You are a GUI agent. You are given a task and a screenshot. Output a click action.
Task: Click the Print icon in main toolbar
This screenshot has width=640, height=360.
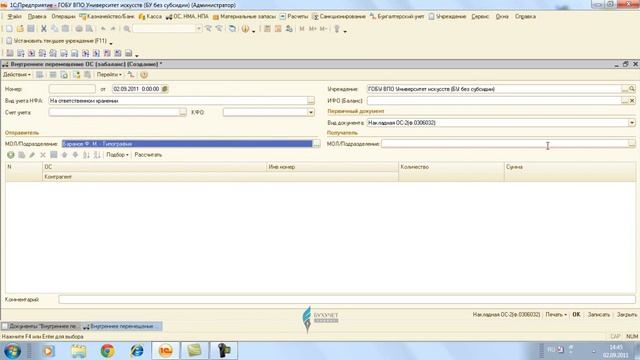click(78, 29)
